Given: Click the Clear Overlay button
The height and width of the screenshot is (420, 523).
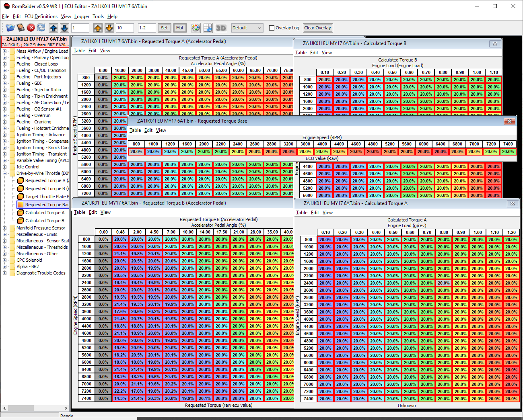Looking at the screenshot, I should click(x=317, y=28).
